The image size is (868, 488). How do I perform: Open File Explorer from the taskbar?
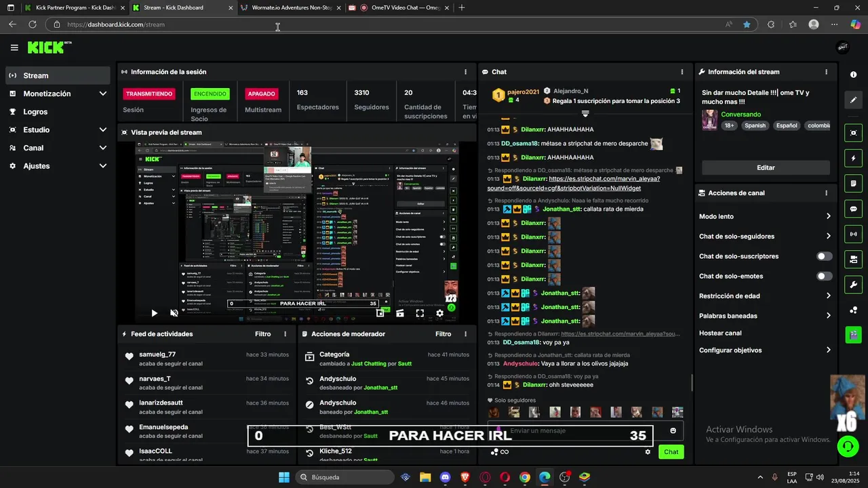(x=425, y=477)
